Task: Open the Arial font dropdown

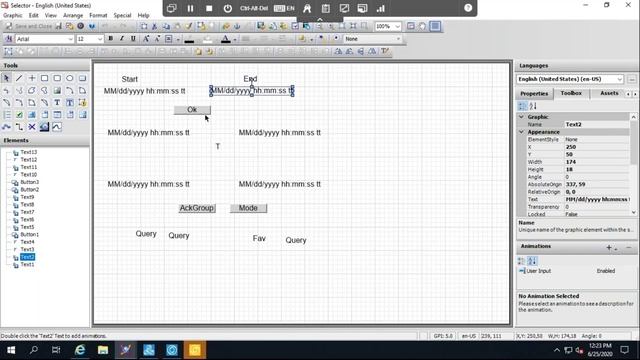Action: pos(70,39)
